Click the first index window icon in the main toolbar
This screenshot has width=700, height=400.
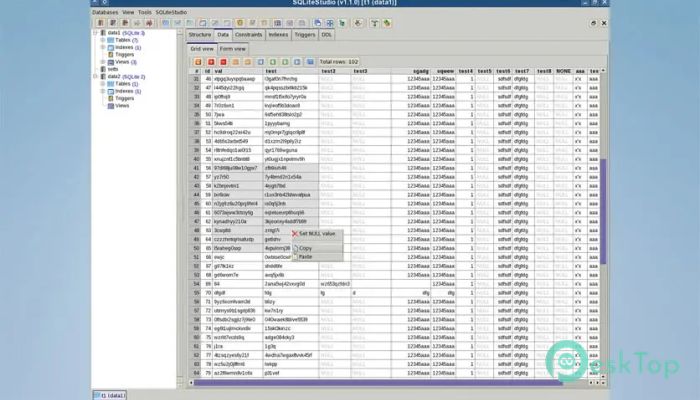(203, 23)
